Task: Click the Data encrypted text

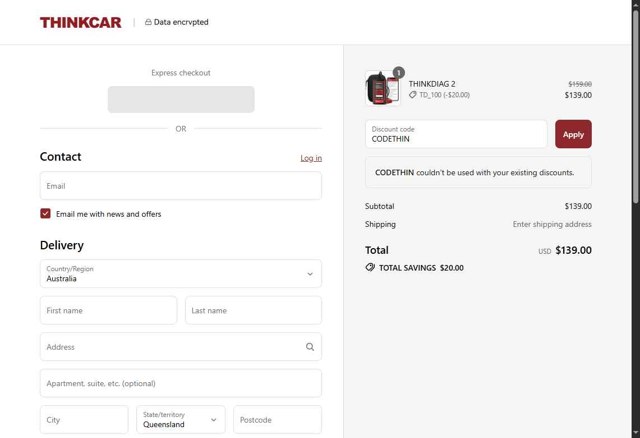Action: (x=181, y=22)
